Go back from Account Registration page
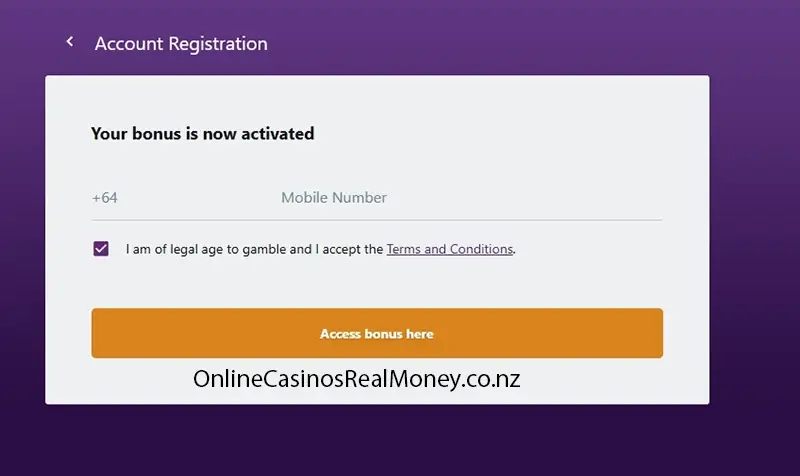800x476 pixels. pyautogui.click(x=70, y=42)
